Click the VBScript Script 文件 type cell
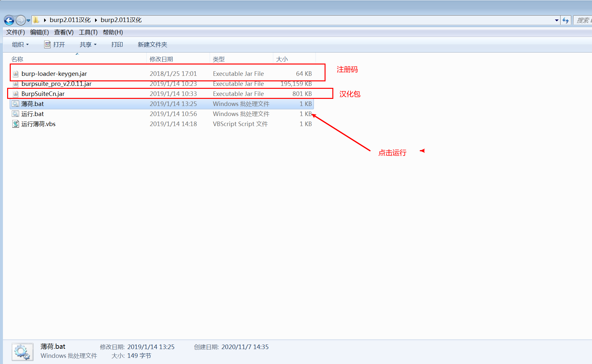 [240, 124]
